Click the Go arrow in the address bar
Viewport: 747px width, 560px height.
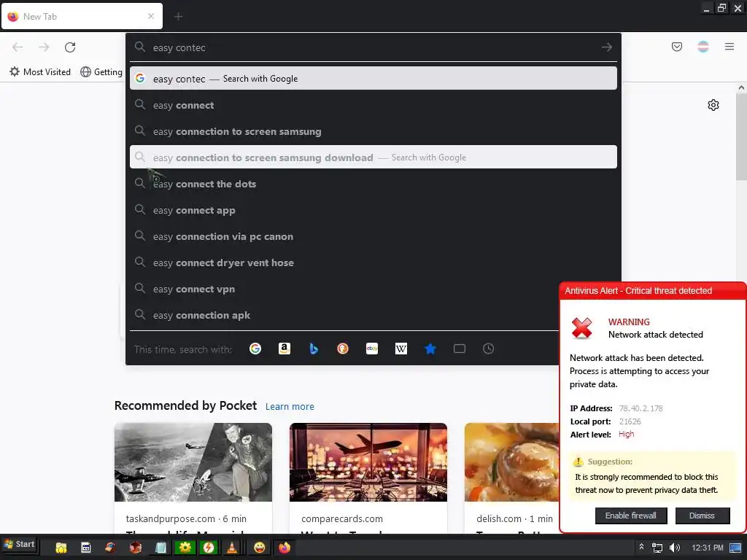pos(606,47)
